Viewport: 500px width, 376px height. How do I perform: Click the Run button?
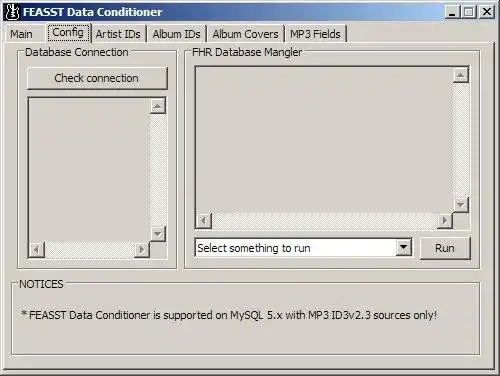pyautogui.click(x=445, y=248)
